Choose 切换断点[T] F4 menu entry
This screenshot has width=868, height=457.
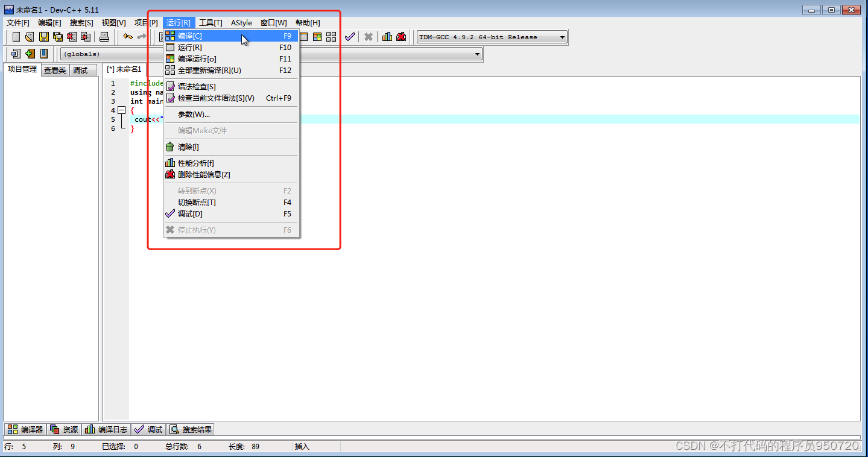(x=232, y=202)
